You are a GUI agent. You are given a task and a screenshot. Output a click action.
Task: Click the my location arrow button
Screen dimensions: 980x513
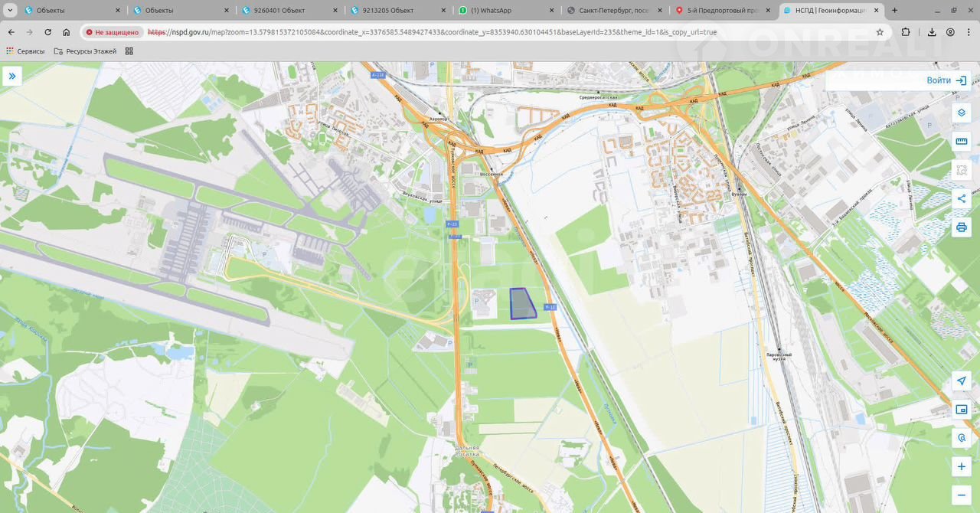[x=962, y=381]
